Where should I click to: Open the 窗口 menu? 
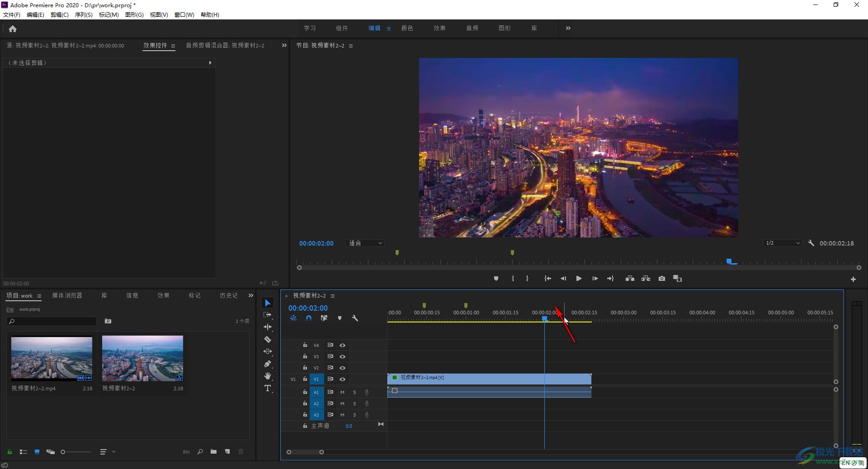(184, 15)
